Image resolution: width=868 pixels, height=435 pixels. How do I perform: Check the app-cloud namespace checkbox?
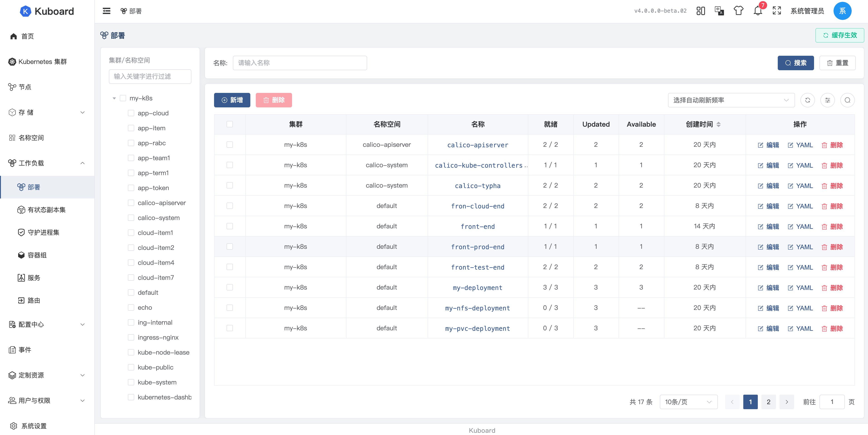(x=131, y=113)
